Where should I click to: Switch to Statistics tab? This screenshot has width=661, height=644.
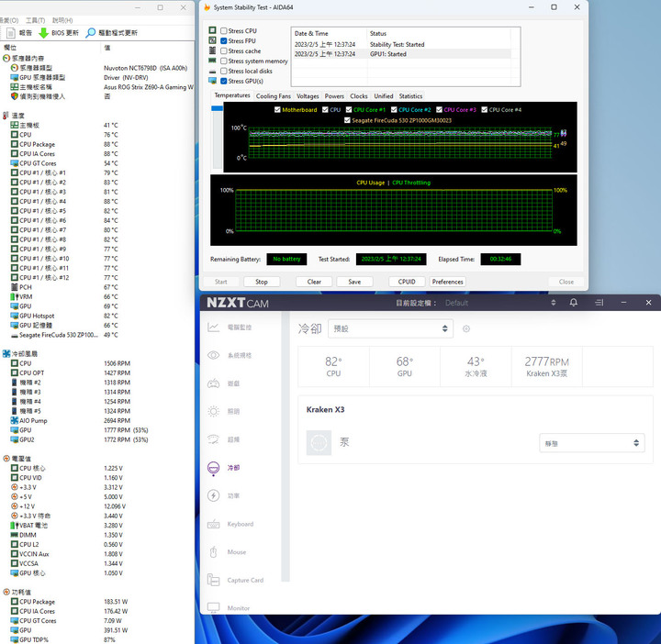click(410, 96)
